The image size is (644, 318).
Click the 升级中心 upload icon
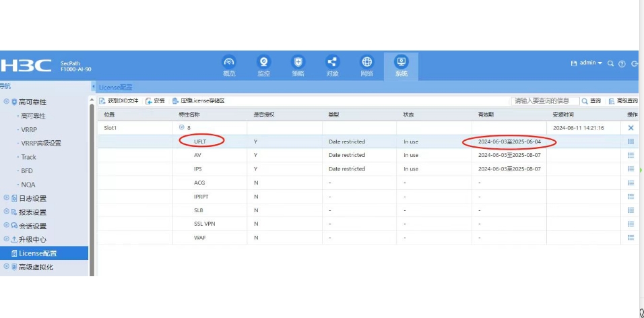tap(14, 239)
